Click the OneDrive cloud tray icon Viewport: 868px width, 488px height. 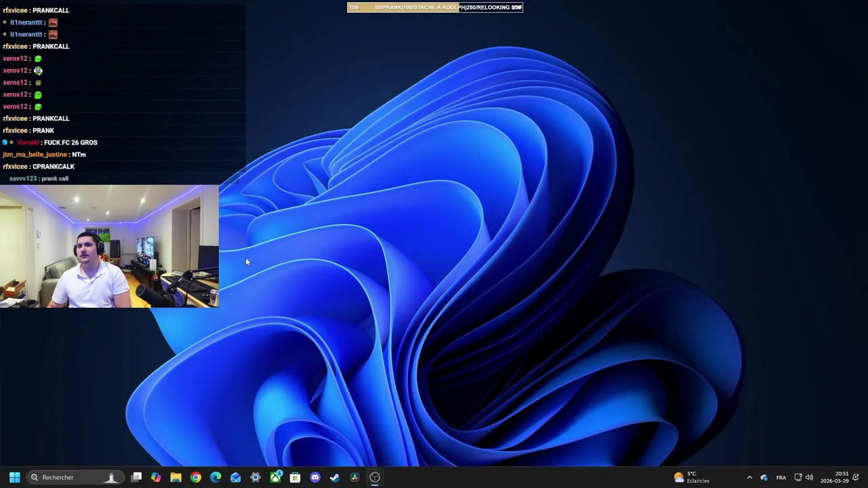click(x=764, y=477)
